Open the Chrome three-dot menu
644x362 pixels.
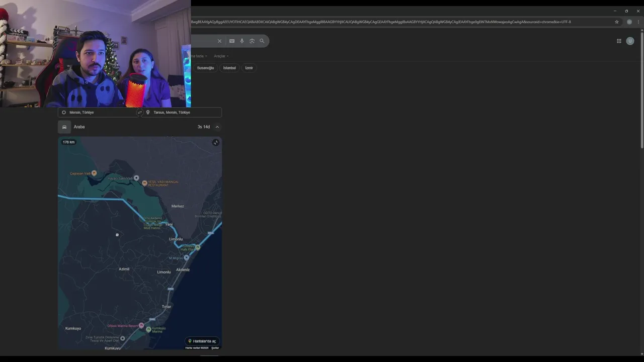(638, 22)
